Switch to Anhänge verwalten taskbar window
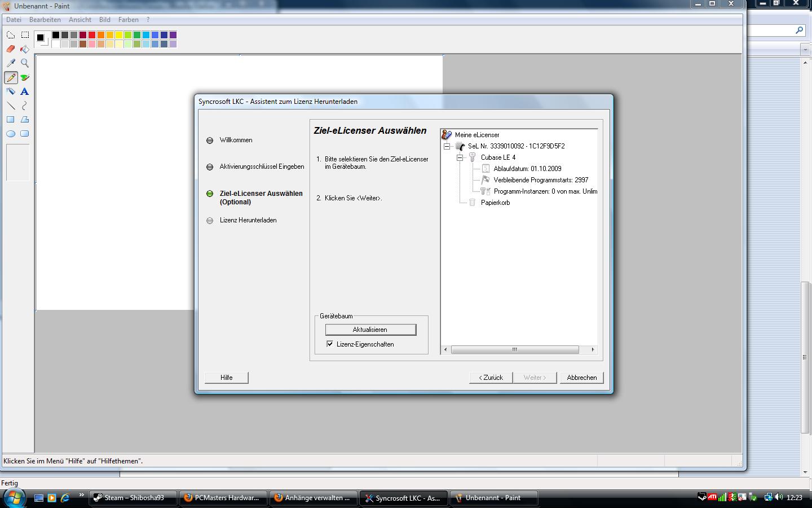 click(313, 498)
